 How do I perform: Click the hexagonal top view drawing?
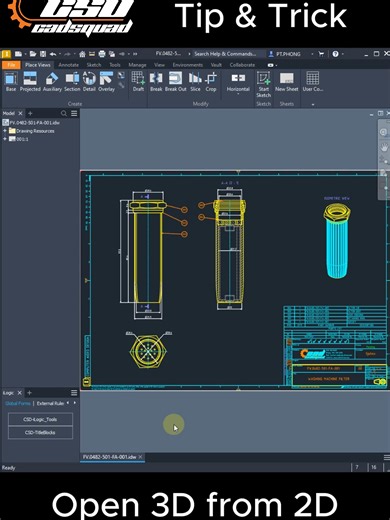point(148,351)
